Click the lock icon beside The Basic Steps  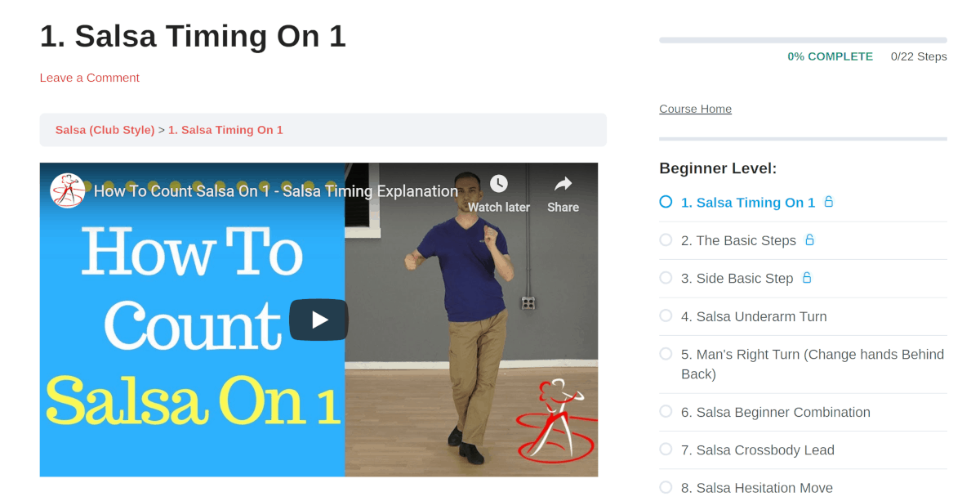[809, 239]
